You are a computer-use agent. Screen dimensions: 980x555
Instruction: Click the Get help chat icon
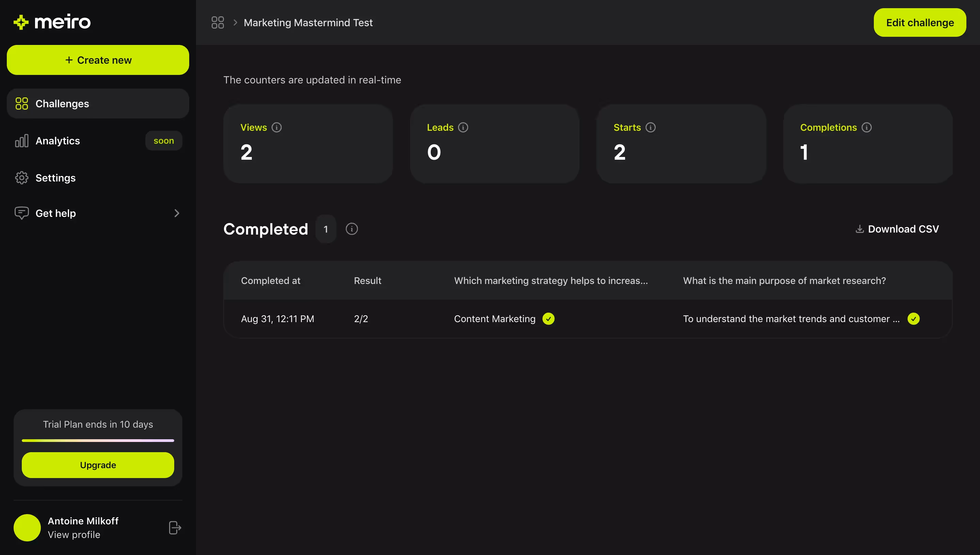pyautogui.click(x=22, y=213)
